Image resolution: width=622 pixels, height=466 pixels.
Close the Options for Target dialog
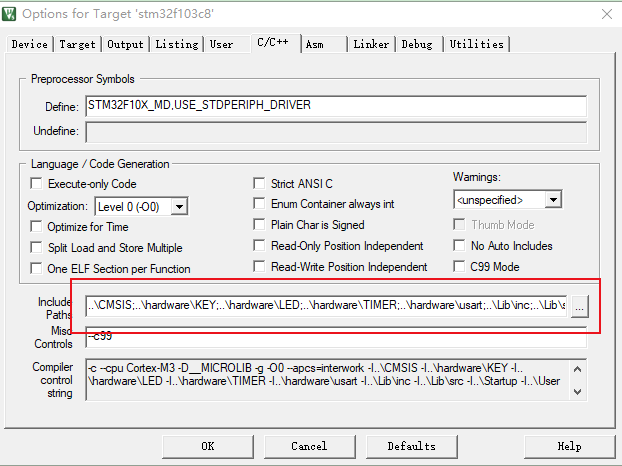[607, 14]
